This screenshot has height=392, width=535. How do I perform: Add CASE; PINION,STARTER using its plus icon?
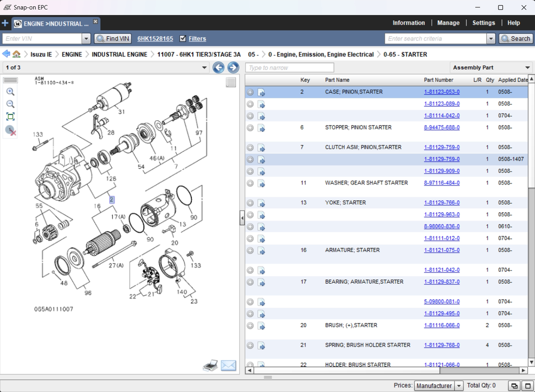click(x=250, y=92)
